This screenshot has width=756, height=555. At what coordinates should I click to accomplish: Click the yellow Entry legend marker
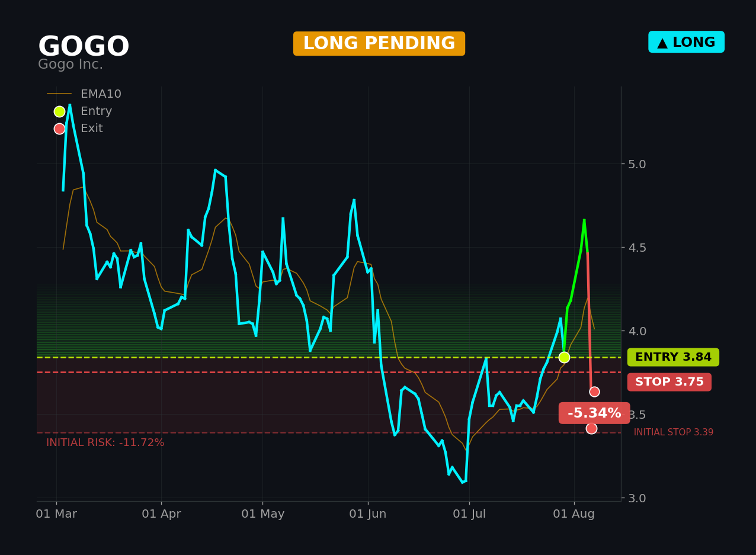[x=59, y=111]
